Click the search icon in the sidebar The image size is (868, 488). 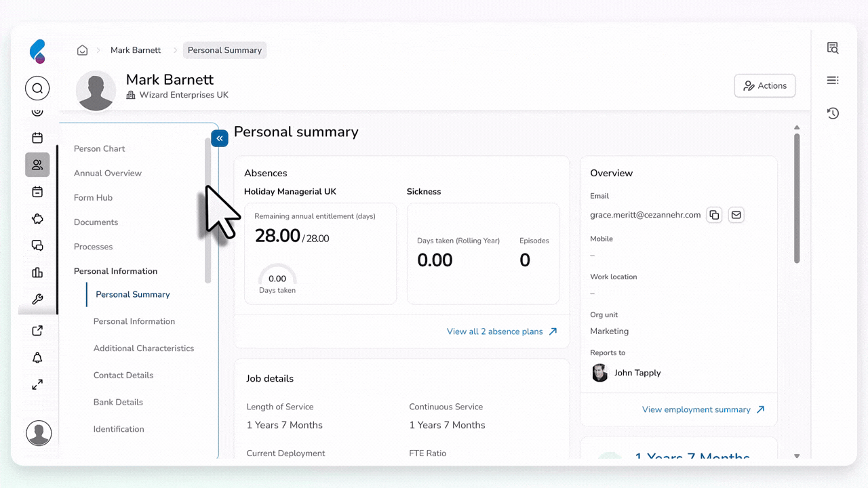[x=37, y=88]
